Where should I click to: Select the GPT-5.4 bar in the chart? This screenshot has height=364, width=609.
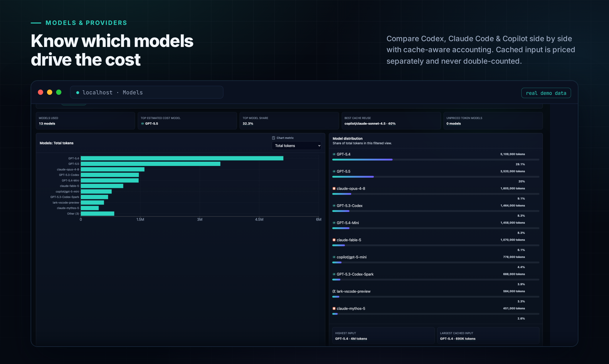(x=182, y=159)
